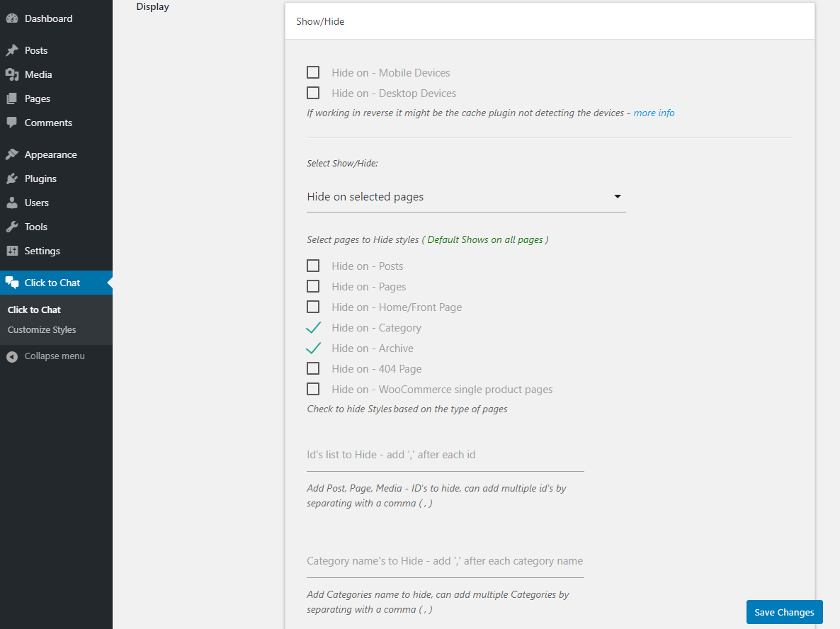The image size is (840, 629).
Task: Click the Add Categories name help text
Action: click(438, 601)
